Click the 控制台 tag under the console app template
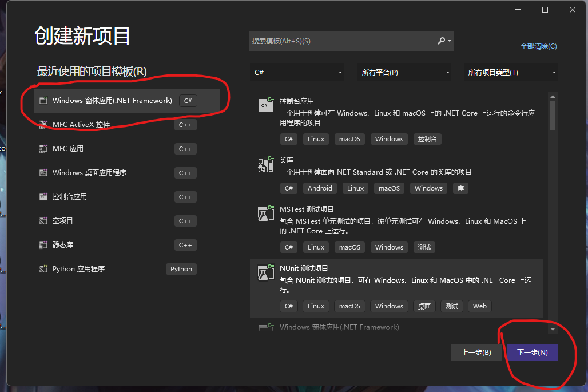This screenshot has width=588, height=392. click(x=427, y=139)
